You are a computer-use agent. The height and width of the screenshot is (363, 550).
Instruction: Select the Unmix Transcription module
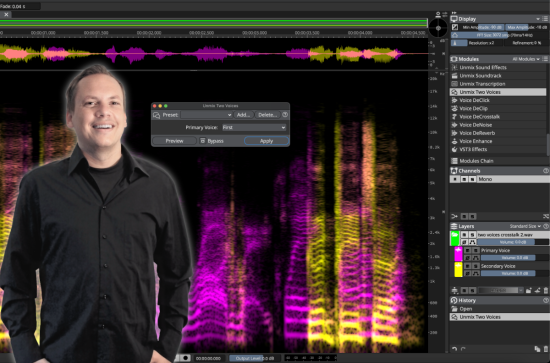pyautogui.click(x=498, y=84)
